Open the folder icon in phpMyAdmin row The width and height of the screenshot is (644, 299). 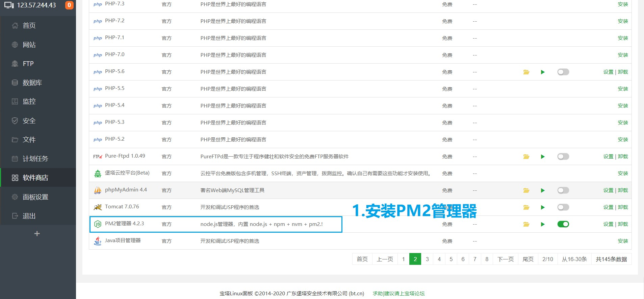coord(526,190)
